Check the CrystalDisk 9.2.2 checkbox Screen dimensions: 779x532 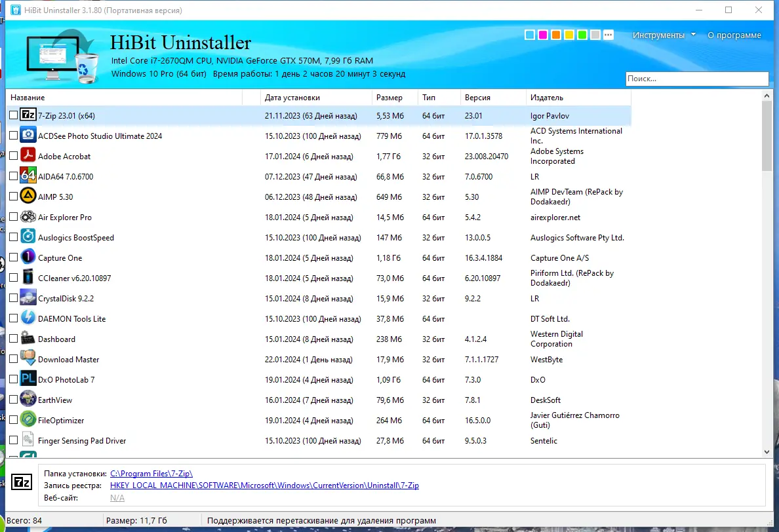point(13,298)
